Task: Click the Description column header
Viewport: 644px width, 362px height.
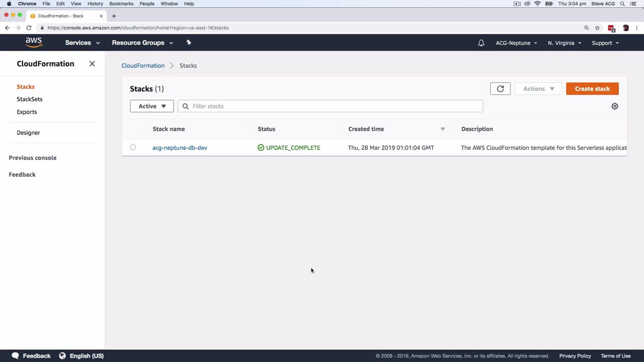Action: coord(477,129)
